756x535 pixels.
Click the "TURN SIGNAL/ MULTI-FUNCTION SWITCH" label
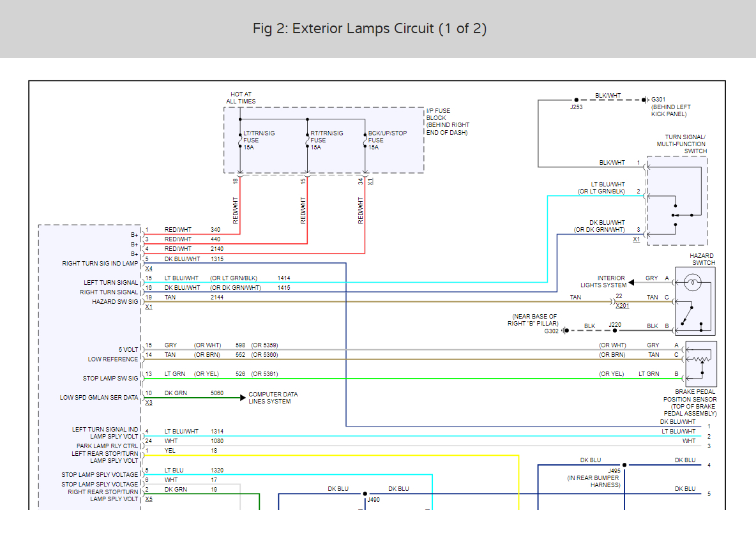[x=682, y=144]
